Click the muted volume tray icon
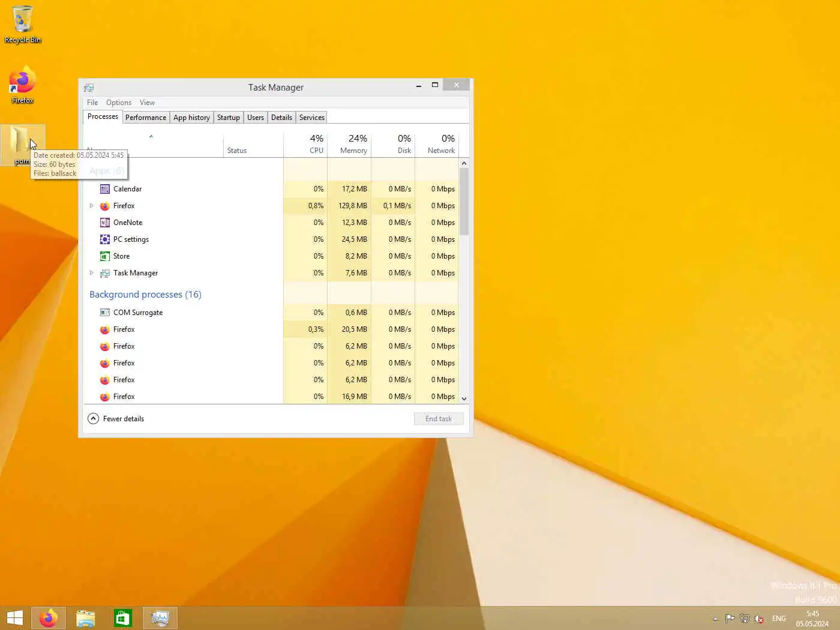840x630 pixels. pos(759,619)
